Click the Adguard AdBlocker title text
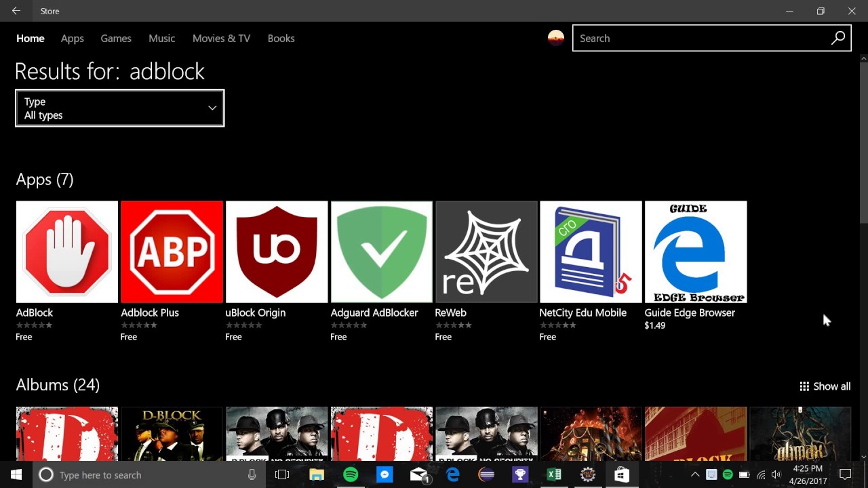 click(x=374, y=312)
